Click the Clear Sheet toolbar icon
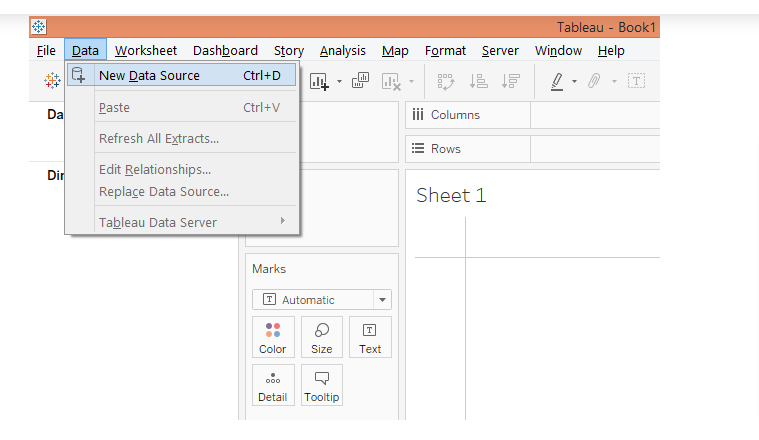 tap(391, 81)
